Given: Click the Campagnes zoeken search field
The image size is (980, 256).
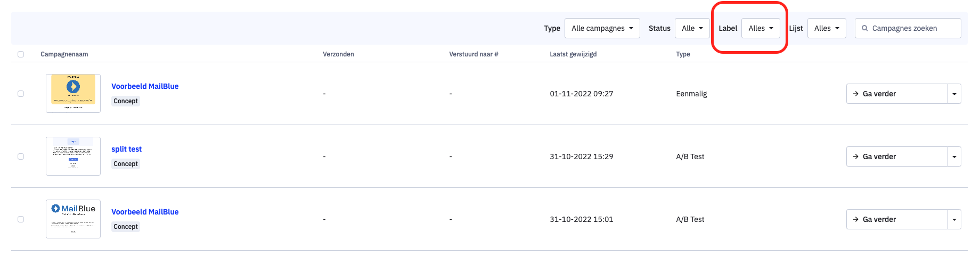Looking at the screenshot, I should (x=908, y=28).
